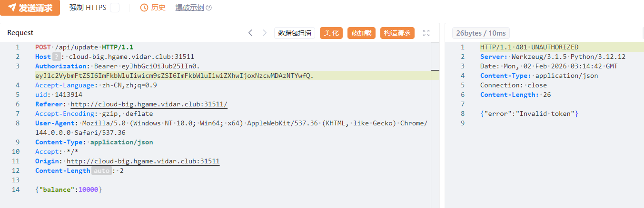Click the request editor scrollbar highlight marker
This screenshot has width=644, height=208.
(435, 71)
